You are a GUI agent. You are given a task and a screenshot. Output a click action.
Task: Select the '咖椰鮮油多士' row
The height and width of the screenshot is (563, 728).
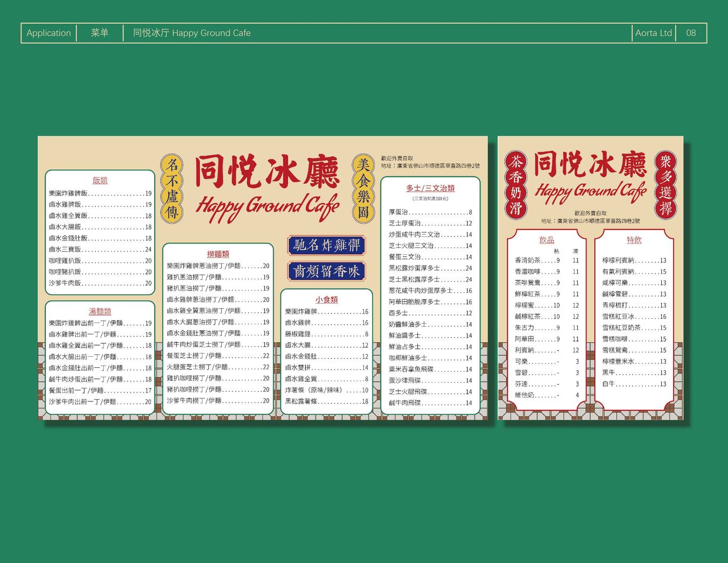430,358
